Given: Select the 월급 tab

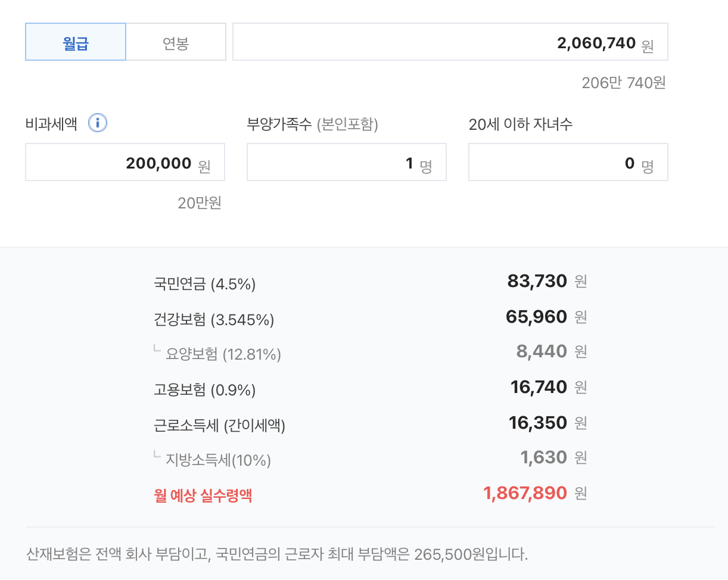Looking at the screenshot, I should (x=75, y=42).
